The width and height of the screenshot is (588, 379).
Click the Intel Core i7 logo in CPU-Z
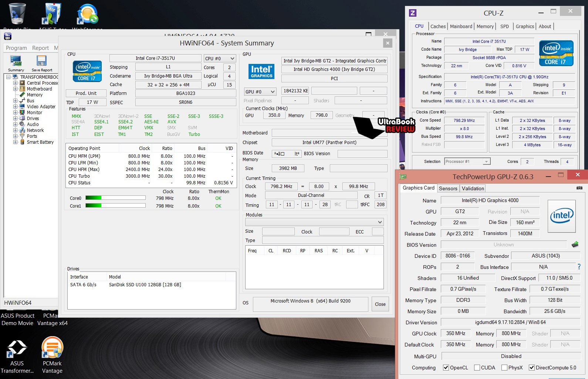[556, 53]
